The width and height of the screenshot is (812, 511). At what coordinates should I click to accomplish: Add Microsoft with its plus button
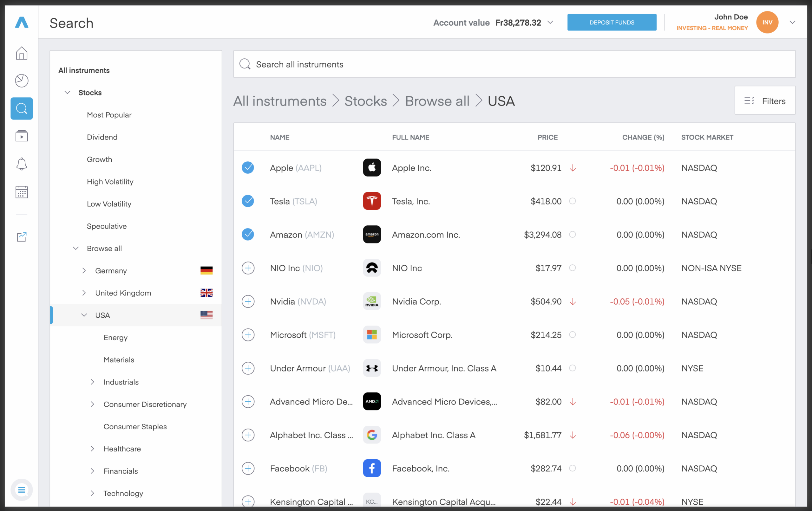coord(248,335)
